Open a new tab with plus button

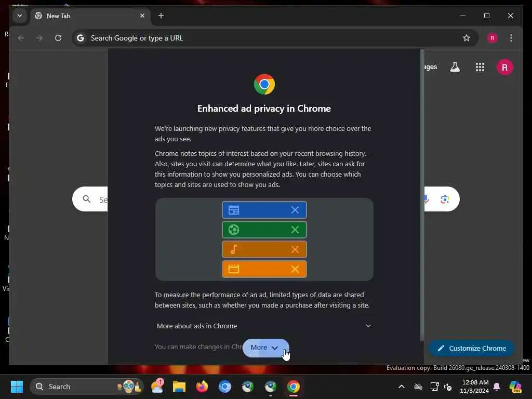(161, 16)
